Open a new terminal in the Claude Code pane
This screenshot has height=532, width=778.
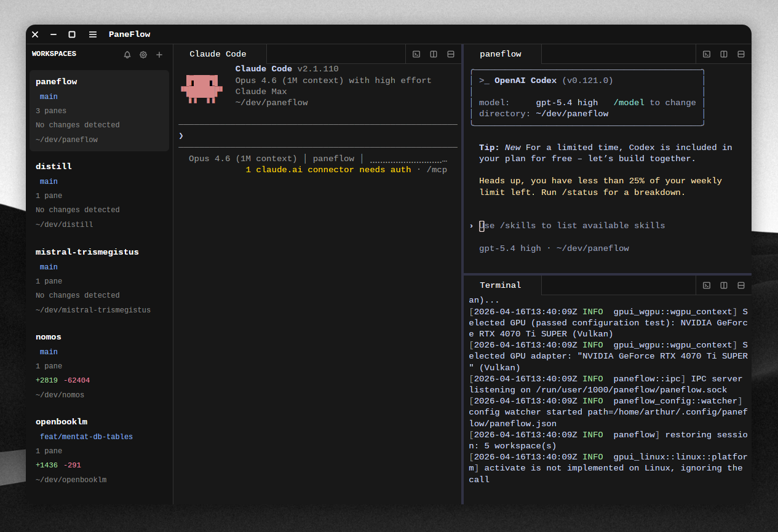tap(416, 54)
